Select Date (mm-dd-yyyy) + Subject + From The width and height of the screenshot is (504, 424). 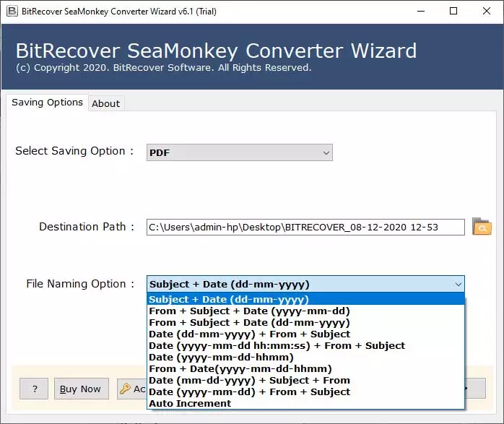pos(305,380)
